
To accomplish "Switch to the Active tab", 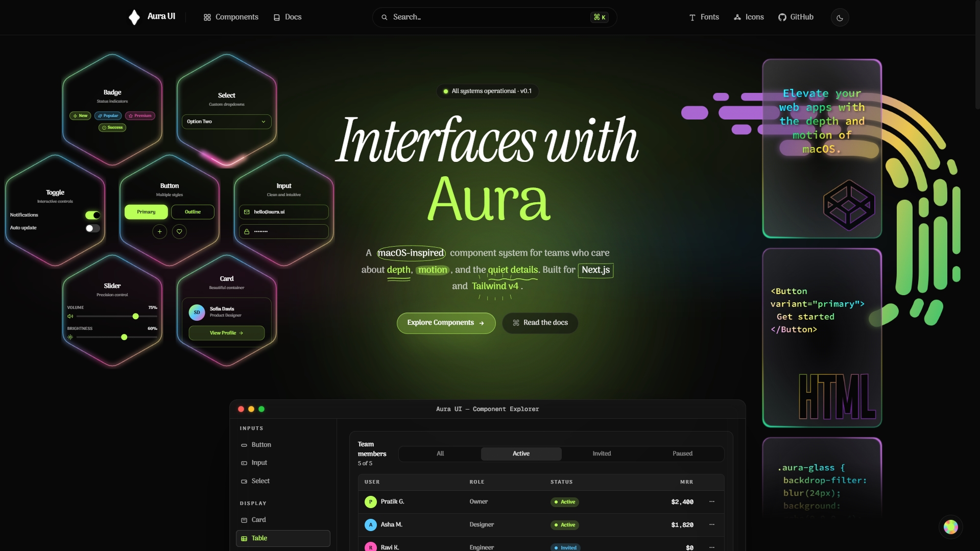I will 521,454.
